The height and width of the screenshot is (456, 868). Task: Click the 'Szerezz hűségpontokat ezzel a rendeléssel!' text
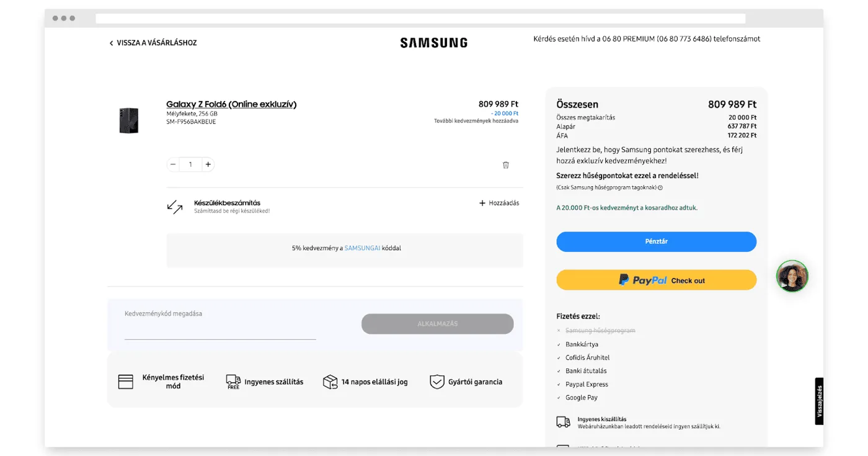coord(627,176)
